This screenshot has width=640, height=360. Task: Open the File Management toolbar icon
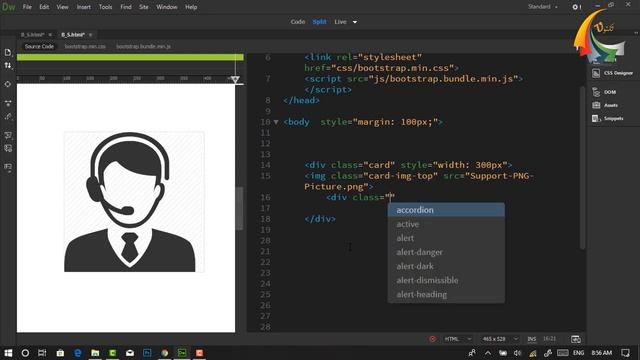coord(8,52)
